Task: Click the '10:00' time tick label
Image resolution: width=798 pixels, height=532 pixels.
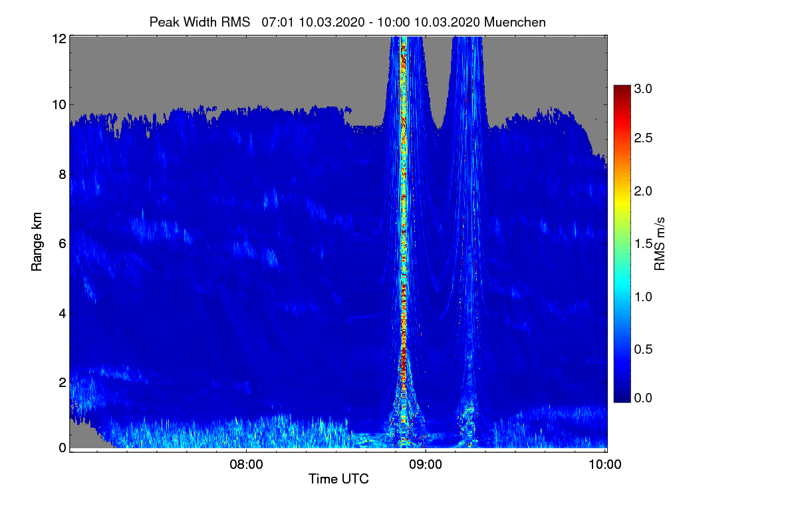Action: point(605,464)
